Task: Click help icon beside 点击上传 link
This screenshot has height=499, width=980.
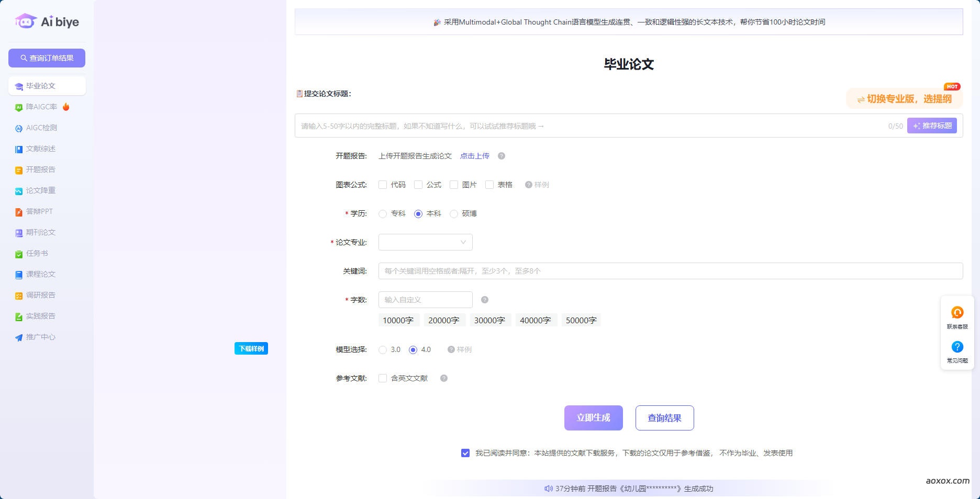Action: click(x=501, y=156)
